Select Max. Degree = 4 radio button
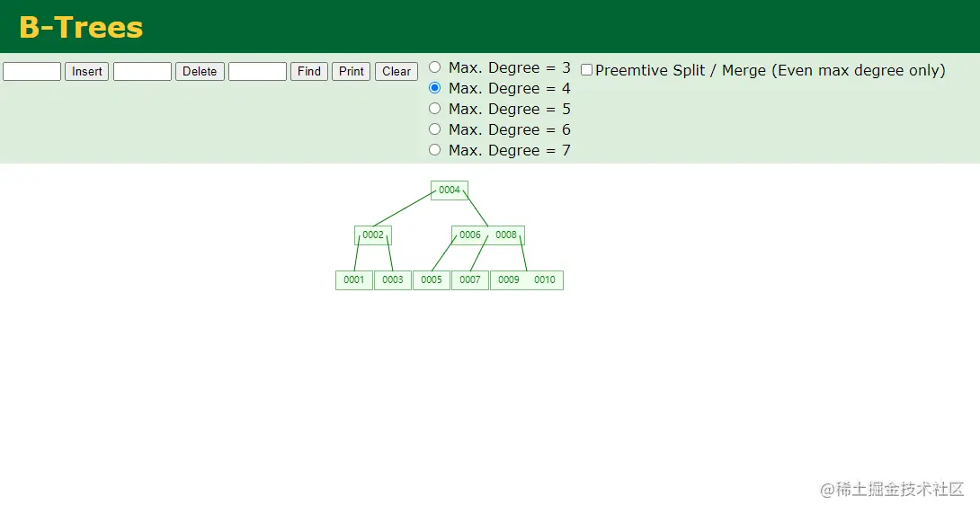980x514 pixels. pos(435,87)
